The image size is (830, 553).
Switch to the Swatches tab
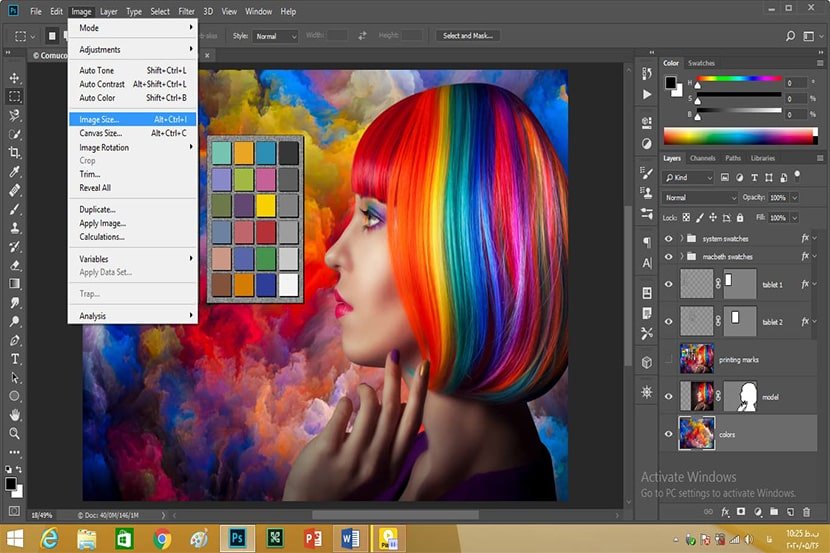point(701,63)
